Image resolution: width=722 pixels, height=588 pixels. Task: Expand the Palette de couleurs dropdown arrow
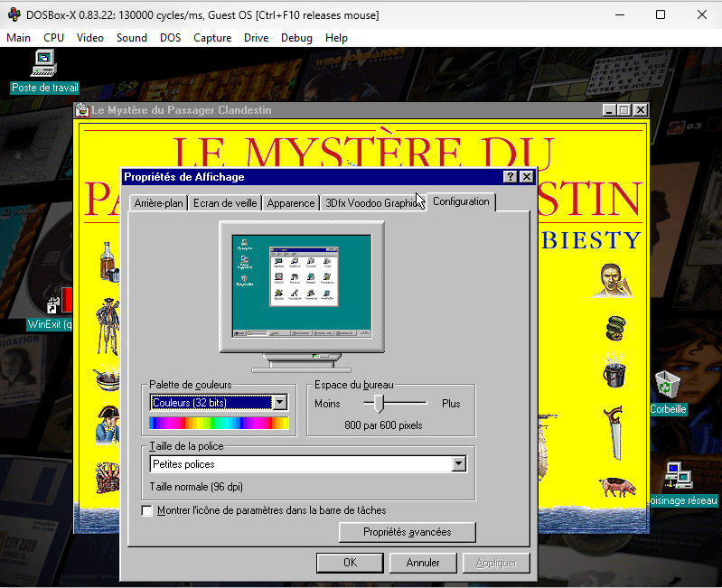click(279, 403)
